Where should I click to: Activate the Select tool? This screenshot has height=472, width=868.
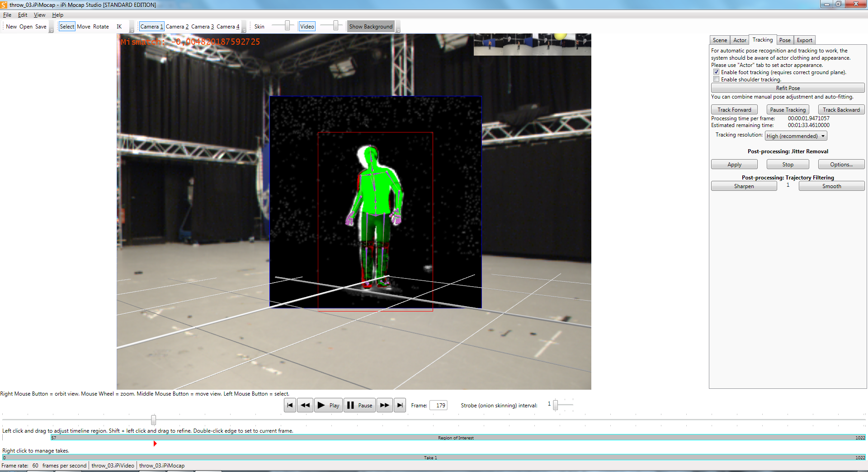(67, 27)
